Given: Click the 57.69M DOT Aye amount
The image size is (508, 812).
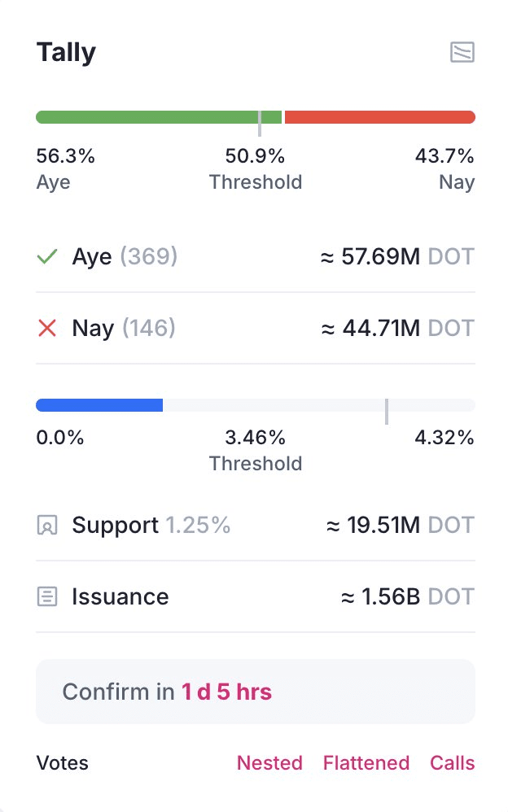Looking at the screenshot, I should [x=397, y=256].
